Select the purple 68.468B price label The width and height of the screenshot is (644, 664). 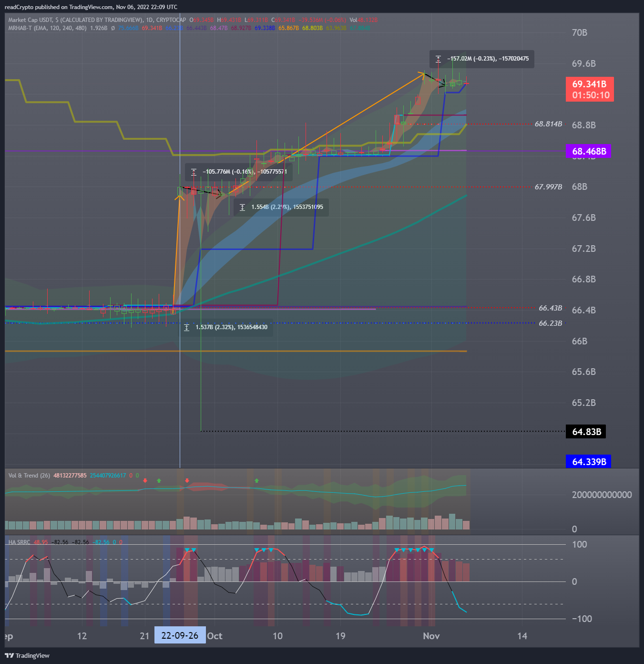point(589,151)
